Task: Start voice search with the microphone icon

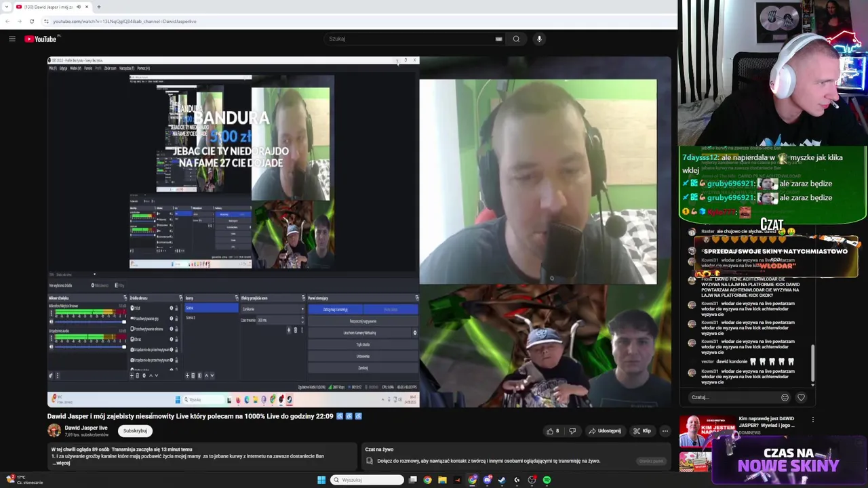Action: (x=539, y=39)
